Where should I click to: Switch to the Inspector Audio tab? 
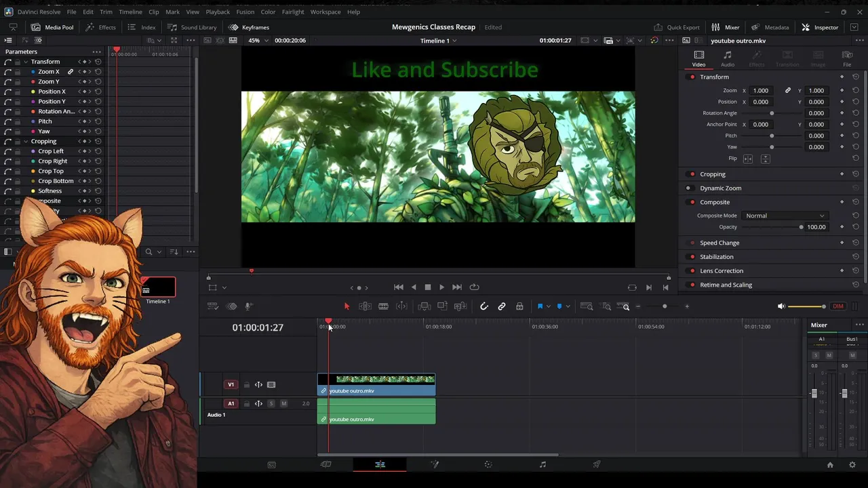(727, 59)
